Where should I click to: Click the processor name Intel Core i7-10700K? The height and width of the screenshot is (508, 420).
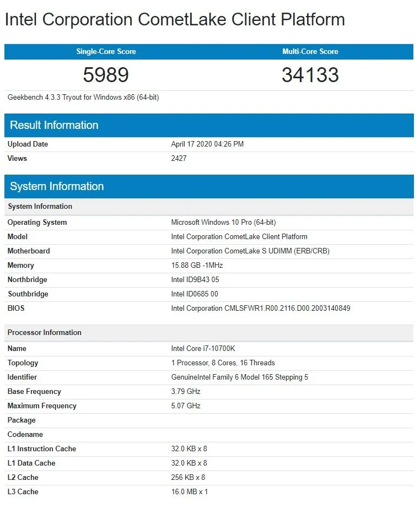(203, 349)
